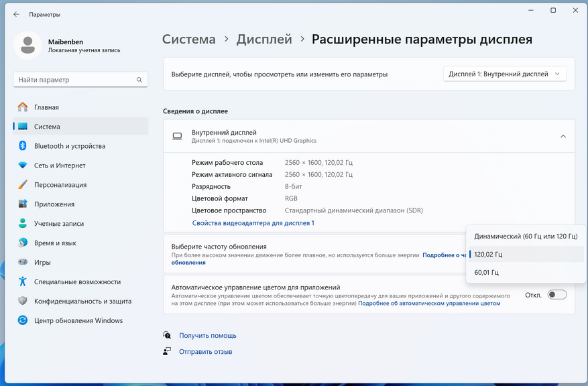588x386 pixels.
Task: Open Персонализация settings
Action: coord(80,185)
